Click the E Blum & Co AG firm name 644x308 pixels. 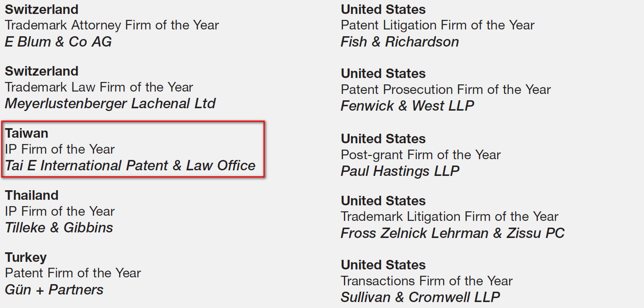click(58, 42)
